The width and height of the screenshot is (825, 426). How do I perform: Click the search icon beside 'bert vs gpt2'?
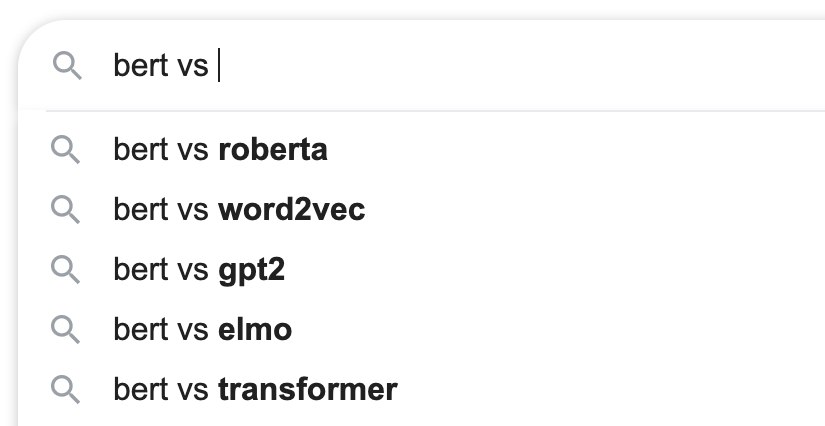click(66, 270)
